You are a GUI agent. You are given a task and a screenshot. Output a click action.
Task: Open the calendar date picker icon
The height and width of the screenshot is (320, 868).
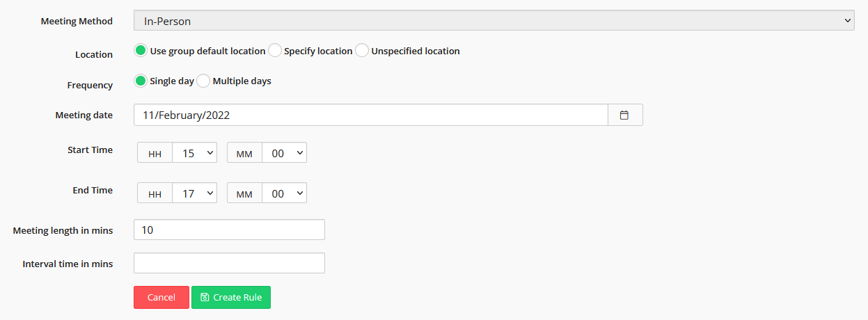coord(624,115)
